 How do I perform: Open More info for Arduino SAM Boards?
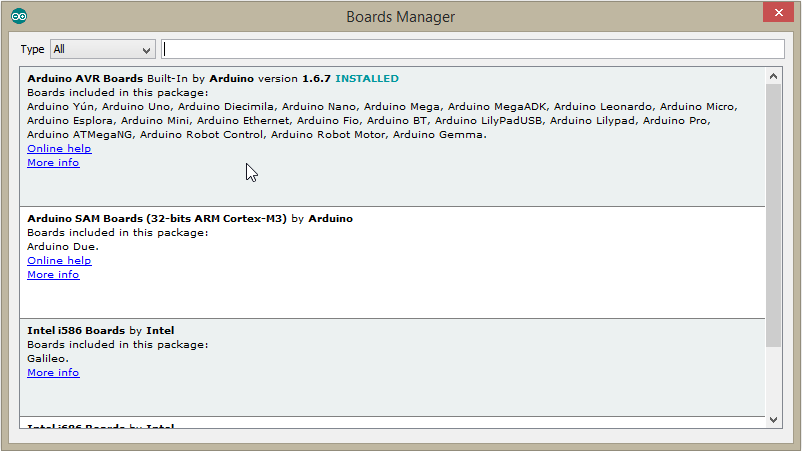click(53, 275)
